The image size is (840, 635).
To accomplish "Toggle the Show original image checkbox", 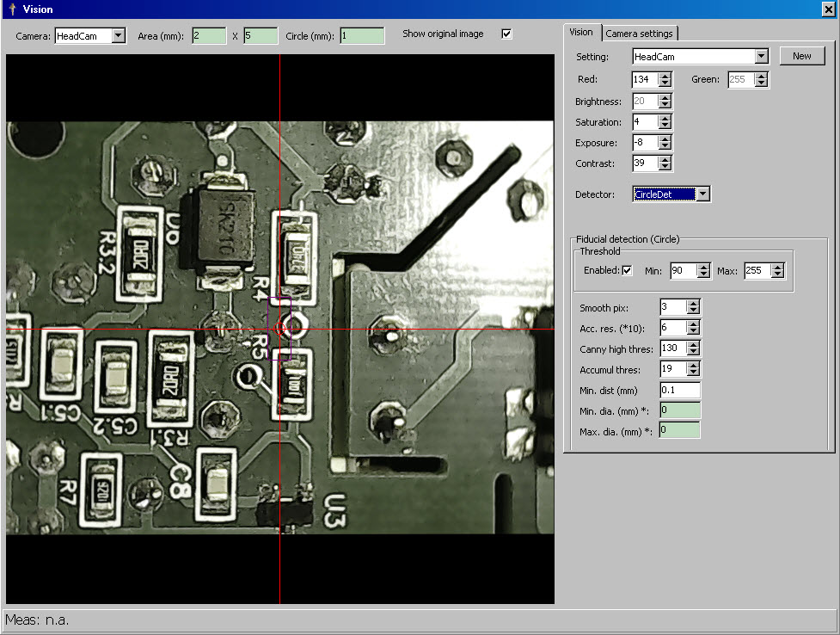I will tap(506, 34).
